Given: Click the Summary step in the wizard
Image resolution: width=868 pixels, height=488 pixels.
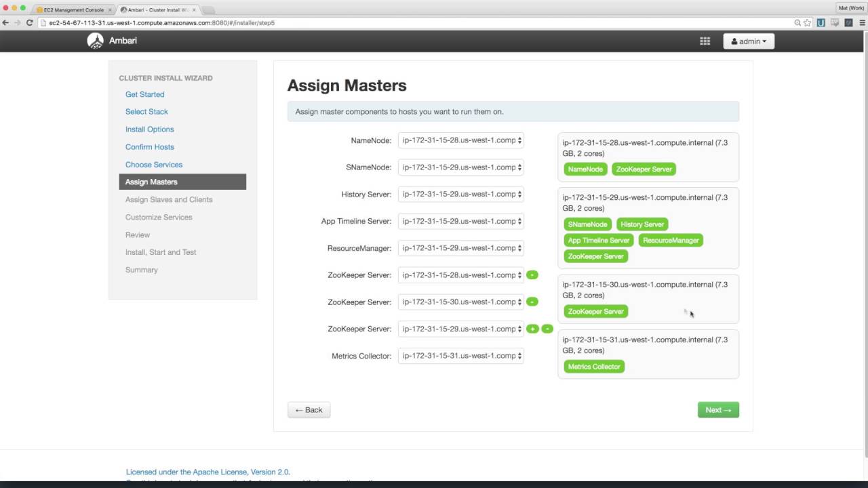Looking at the screenshot, I should tap(141, 270).
